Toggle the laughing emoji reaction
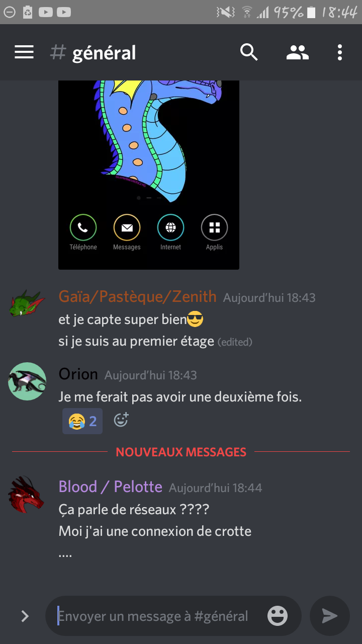This screenshot has width=362, height=644. 82,421
